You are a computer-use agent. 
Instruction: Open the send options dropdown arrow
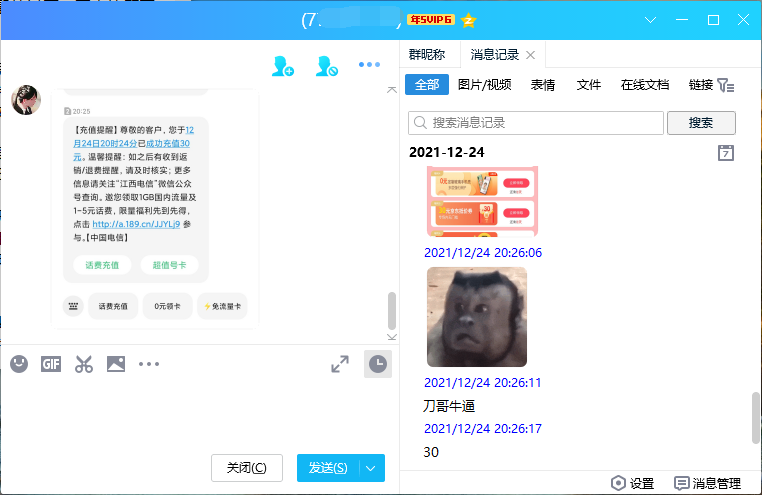pyautogui.click(x=371, y=468)
